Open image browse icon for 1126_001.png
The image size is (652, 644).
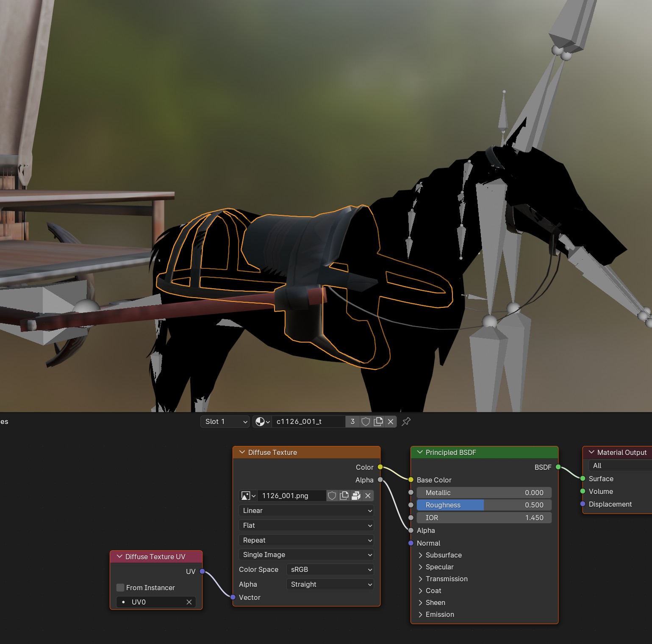[248, 496]
